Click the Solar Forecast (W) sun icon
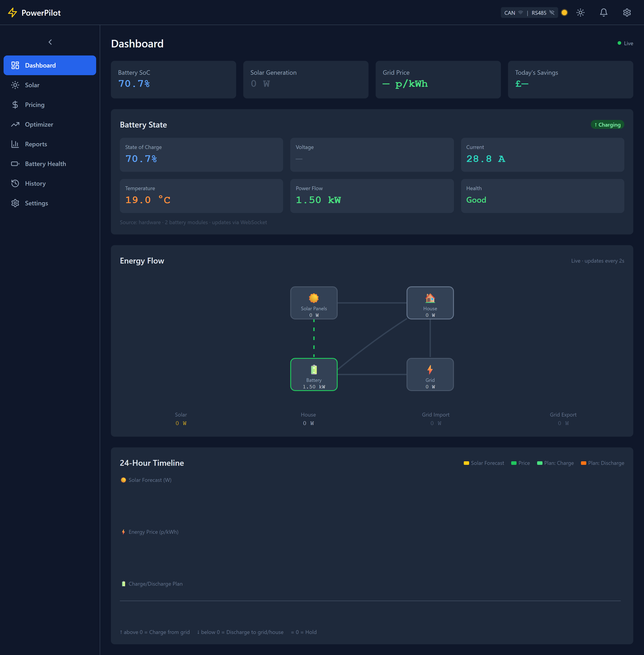This screenshot has width=644, height=655. coord(123,480)
